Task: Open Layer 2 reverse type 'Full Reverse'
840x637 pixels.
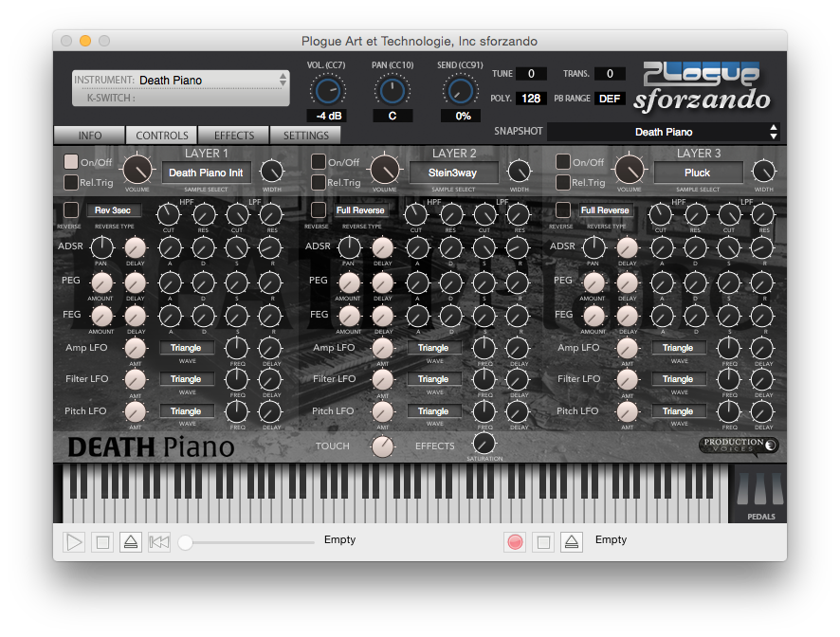Action: click(360, 210)
